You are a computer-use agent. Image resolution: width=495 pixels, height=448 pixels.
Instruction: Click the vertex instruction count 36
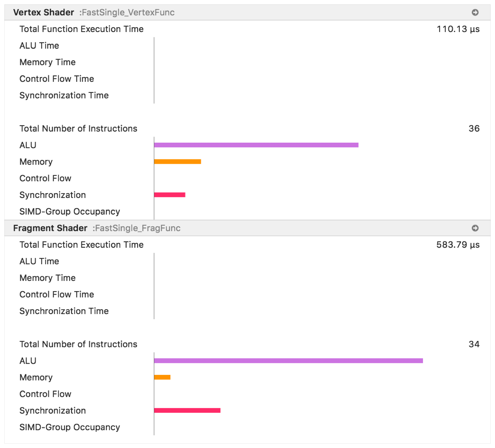(x=474, y=128)
